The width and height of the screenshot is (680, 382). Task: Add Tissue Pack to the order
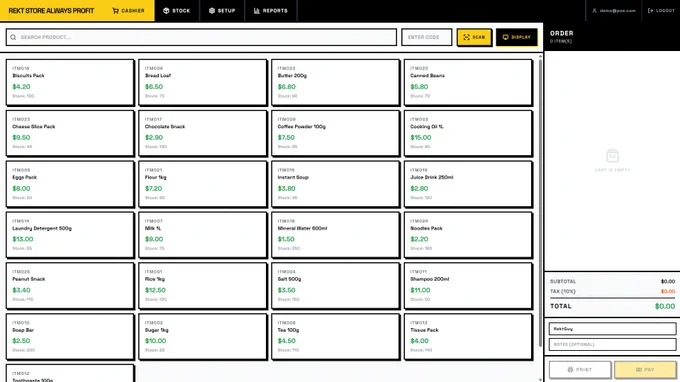[468, 336]
